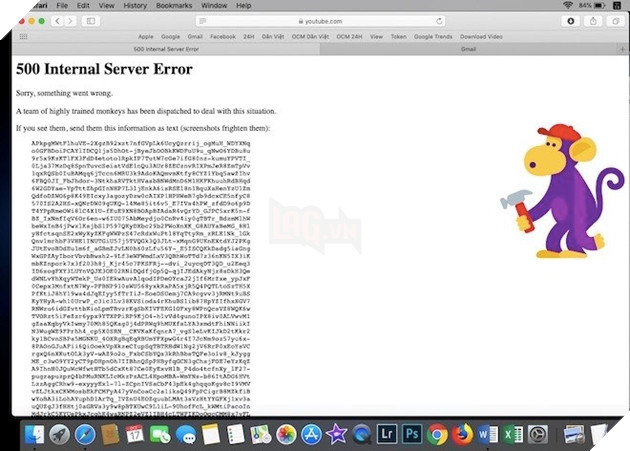Open App Store icon in Dock
The width and height of the screenshot is (630, 451).
[311, 435]
